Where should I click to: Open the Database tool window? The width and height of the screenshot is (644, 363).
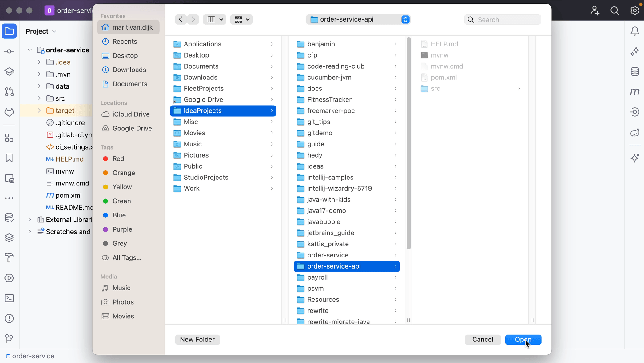click(634, 71)
